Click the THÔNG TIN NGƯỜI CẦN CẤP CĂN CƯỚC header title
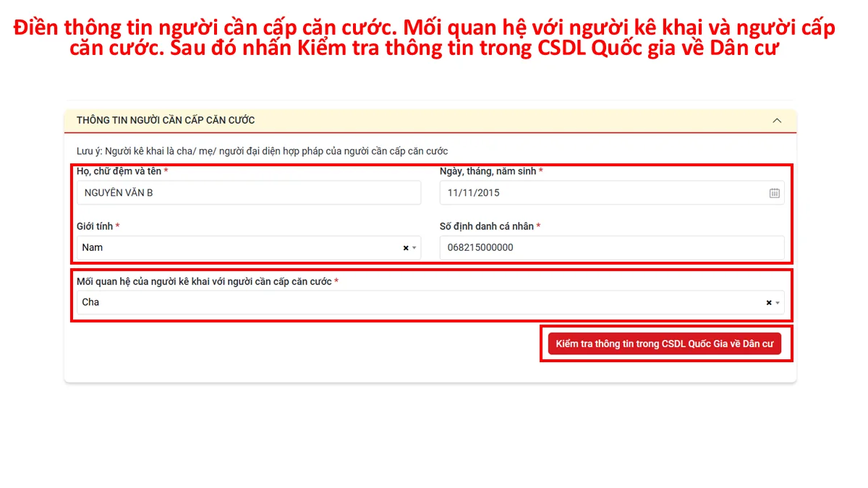868x488 pixels. point(166,120)
